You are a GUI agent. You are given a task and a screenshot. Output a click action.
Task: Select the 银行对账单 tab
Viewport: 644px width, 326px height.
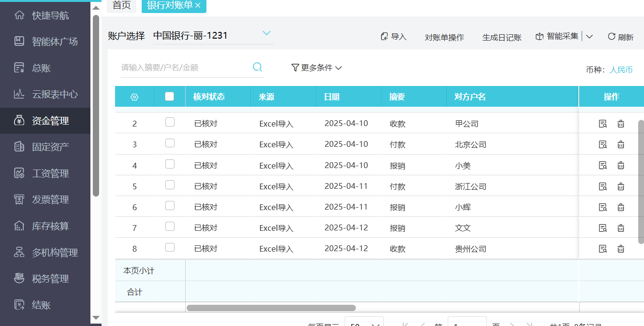(x=170, y=6)
